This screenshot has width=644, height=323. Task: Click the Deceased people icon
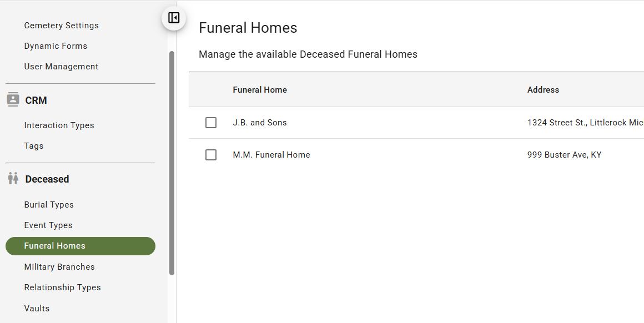pos(13,179)
